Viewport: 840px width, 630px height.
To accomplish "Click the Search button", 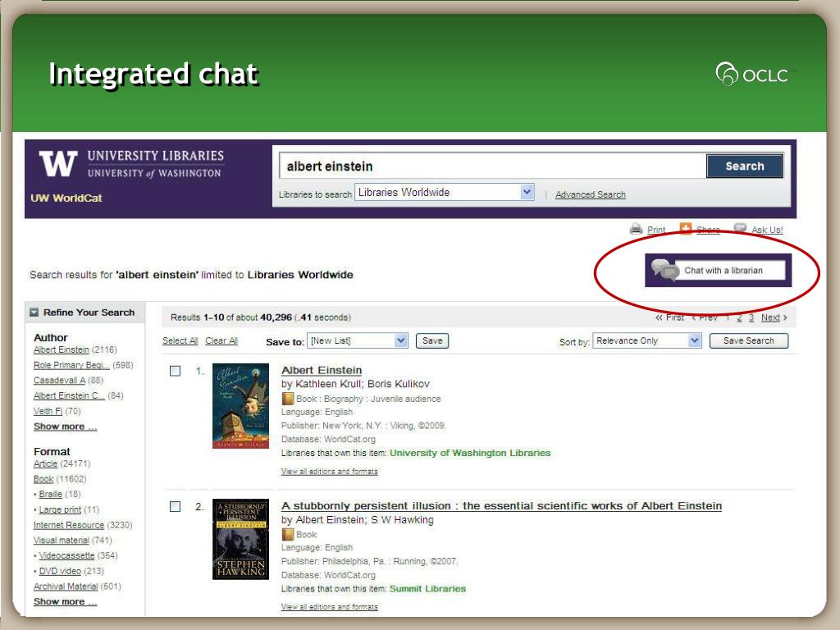I will click(745, 166).
